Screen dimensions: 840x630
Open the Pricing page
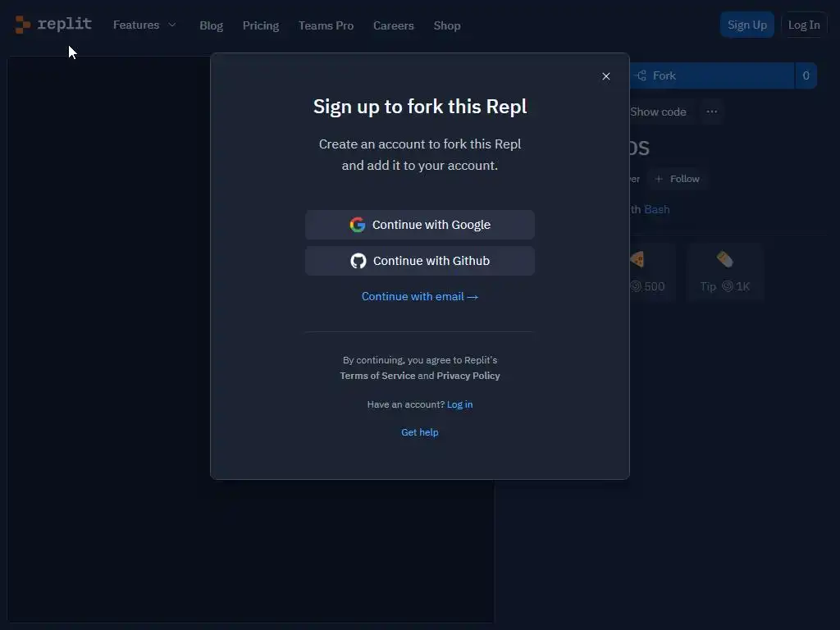[x=261, y=25]
